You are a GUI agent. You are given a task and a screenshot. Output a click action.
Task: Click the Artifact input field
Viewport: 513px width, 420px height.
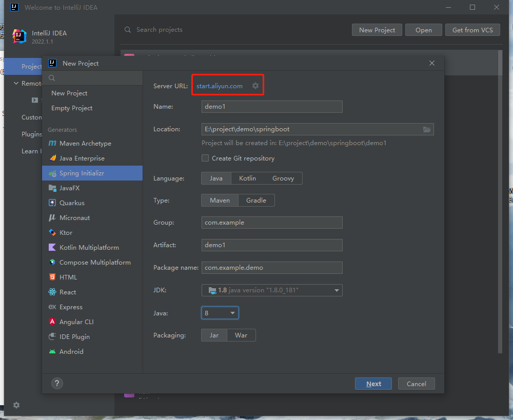[272, 245]
